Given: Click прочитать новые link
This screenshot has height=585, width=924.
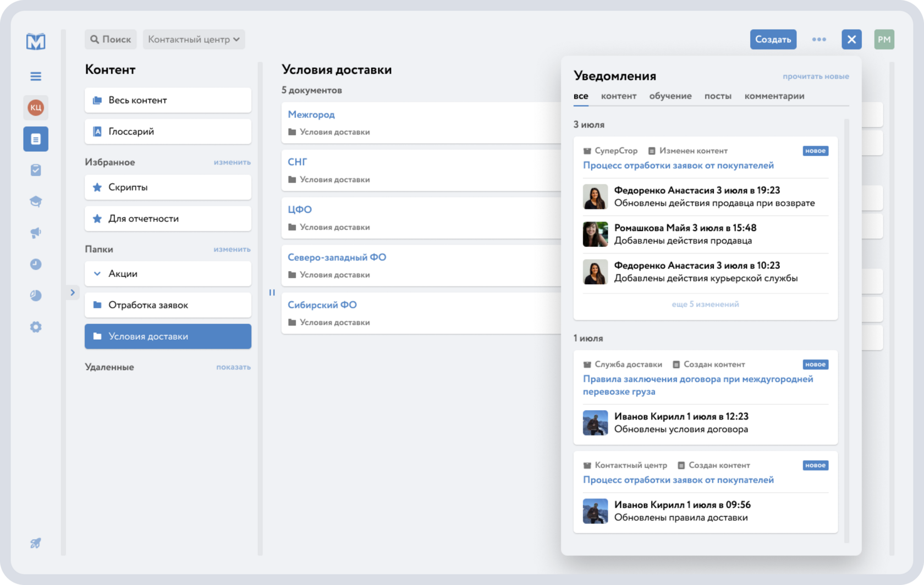Looking at the screenshot, I should point(816,76).
